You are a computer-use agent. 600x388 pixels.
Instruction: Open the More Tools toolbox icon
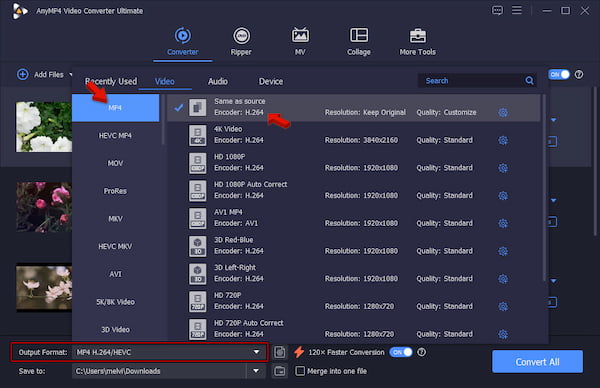(x=417, y=36)
